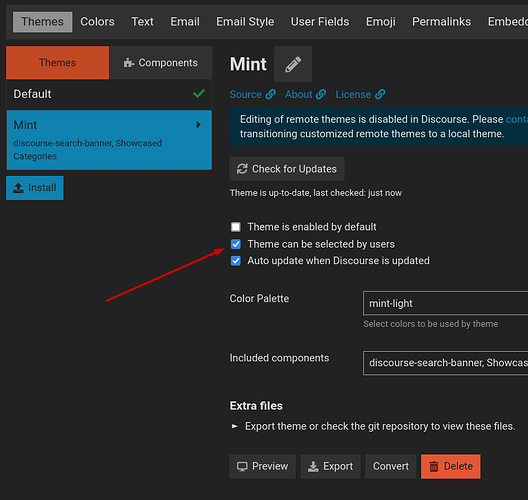This screenshot has width=528, height=500.
Task: Click the upload icon on the Install button
Action: (18, 188)
